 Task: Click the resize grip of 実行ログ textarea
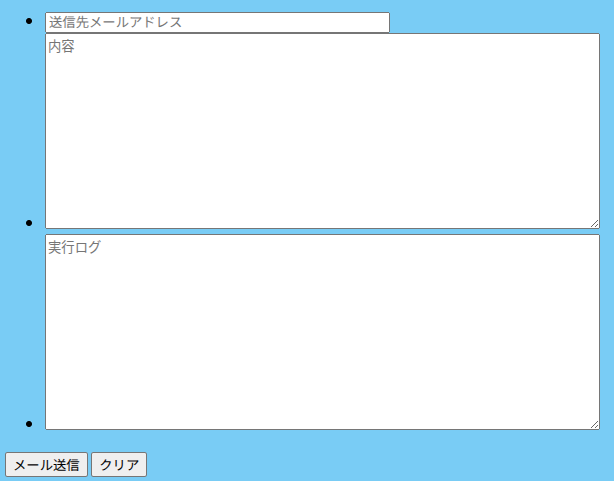click(594, 425)
